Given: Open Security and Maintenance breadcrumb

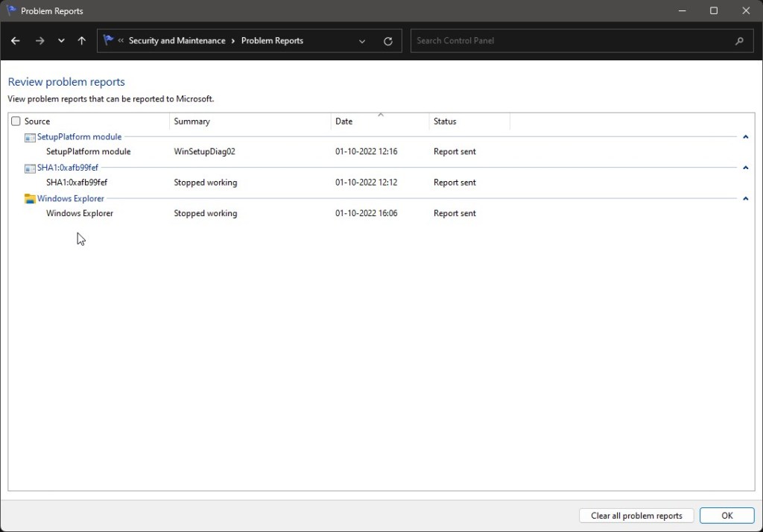Looking at the screenshot, I should [177, 41].
